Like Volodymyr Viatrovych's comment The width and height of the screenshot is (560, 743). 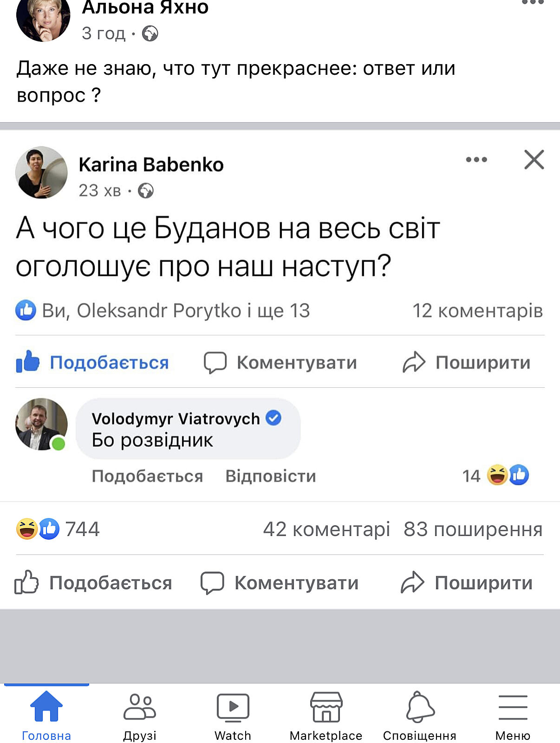tap(147, 476)
